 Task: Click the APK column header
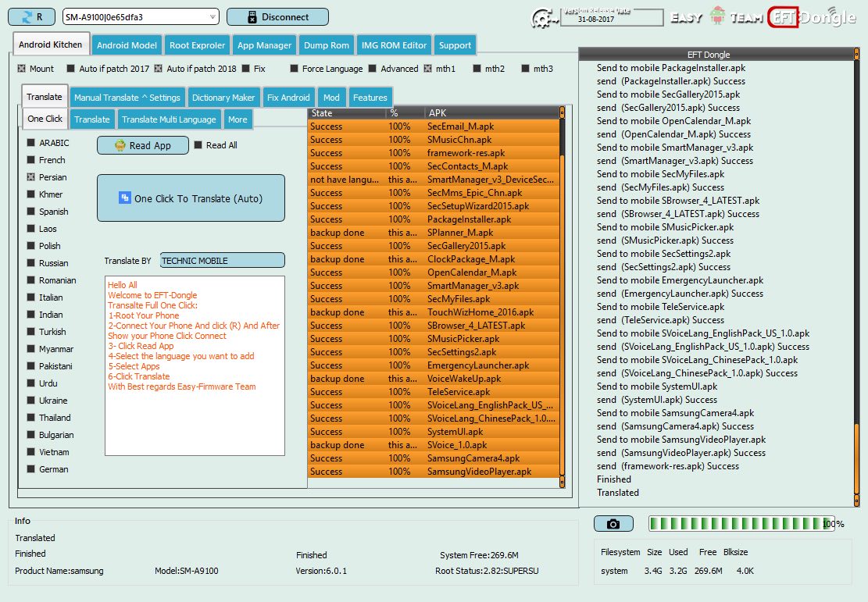[491, 113]
